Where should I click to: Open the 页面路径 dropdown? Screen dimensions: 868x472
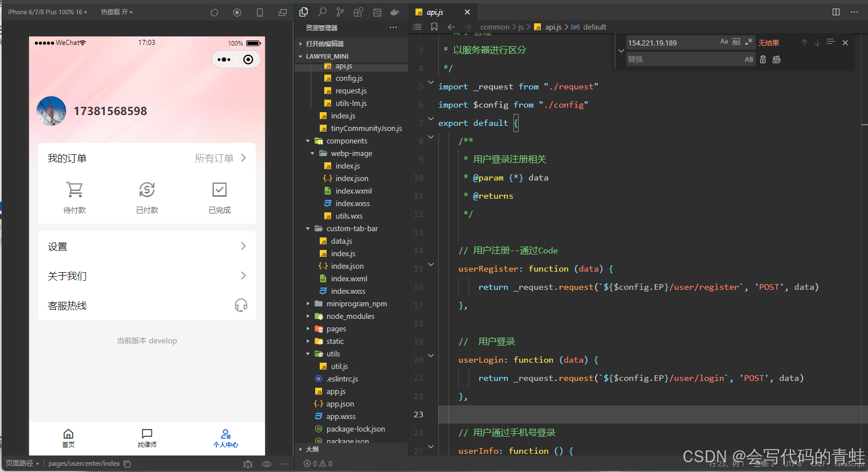(x=23, y=464)
